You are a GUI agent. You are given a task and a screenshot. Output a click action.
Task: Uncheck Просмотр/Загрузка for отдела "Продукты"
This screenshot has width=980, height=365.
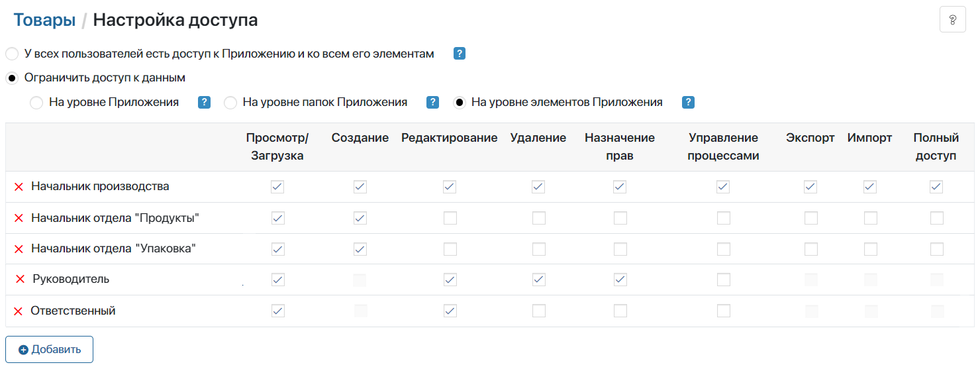tap(278, 218)
